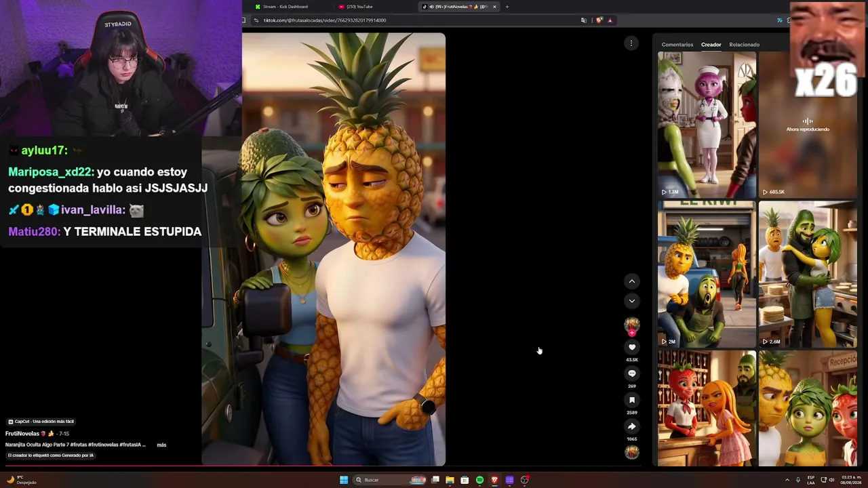Viewport: 868px width, 488px height.
Task: Open the creator's profile avatar beside the video
Action: 631,324
